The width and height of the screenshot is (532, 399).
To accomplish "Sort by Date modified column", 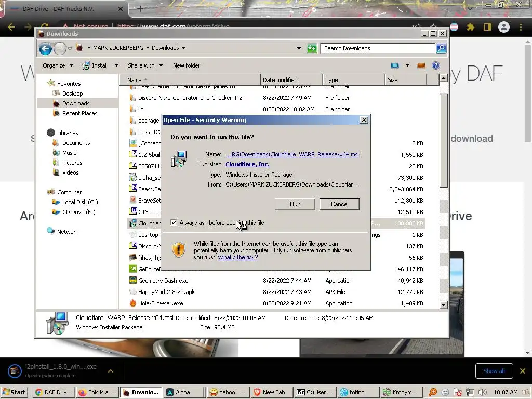I will click(291, 80).
